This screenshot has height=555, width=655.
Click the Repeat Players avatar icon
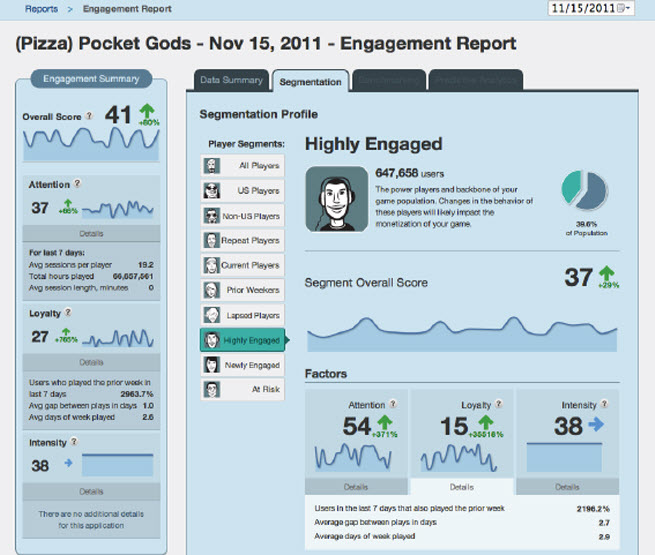coord(212,241)
